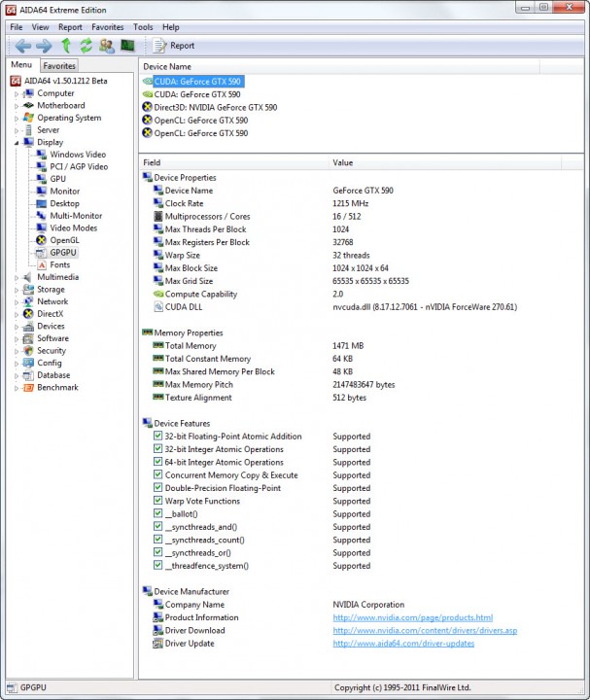Select the Fonts tree icon
The height and width of the screenshot is (700, 590).
(41, 264)
